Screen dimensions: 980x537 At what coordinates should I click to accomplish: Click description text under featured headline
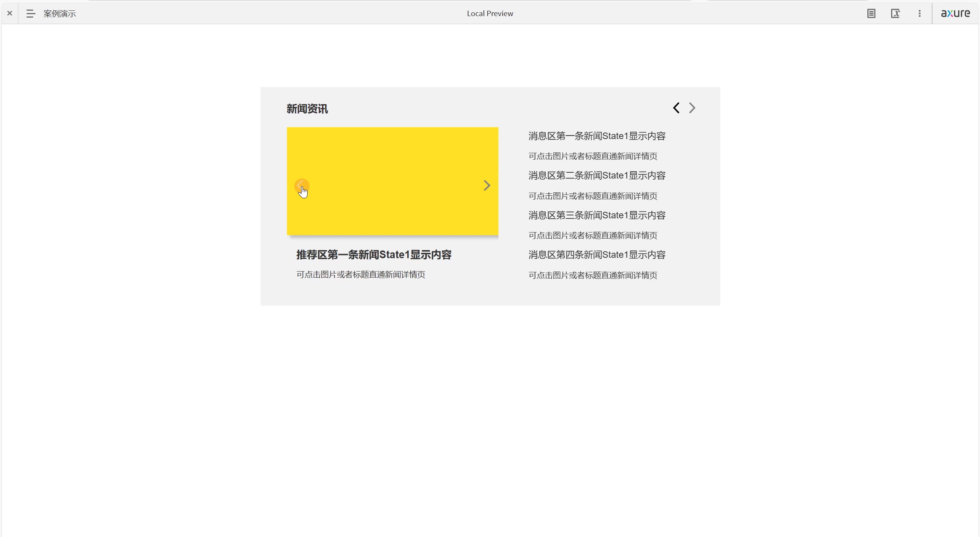(361, 275)
